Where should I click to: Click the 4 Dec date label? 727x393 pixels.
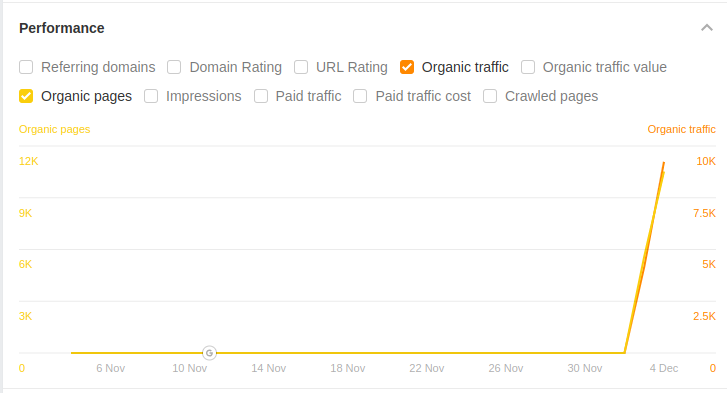[x=663, y=368]
